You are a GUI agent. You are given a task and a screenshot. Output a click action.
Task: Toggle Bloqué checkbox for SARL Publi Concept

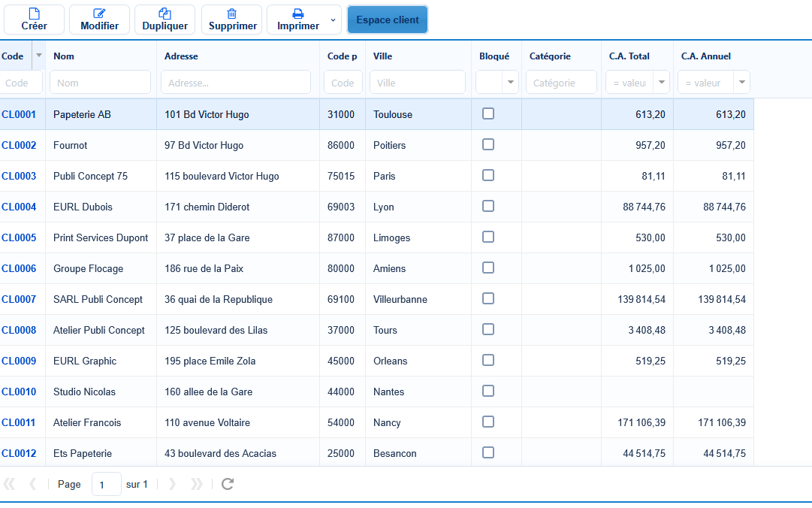pos(488,298)
